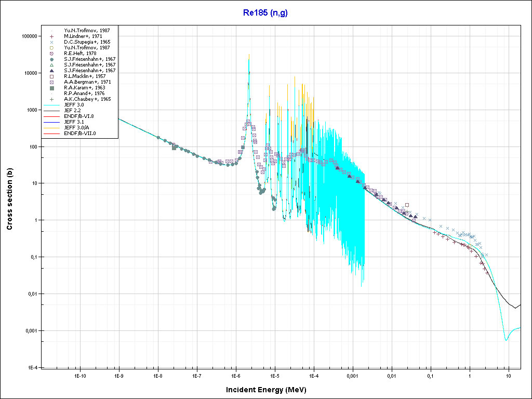Click the Re185 (n,g) chart title
The height and width of the screenshot is (399, 532).
[x=265, y=12]
